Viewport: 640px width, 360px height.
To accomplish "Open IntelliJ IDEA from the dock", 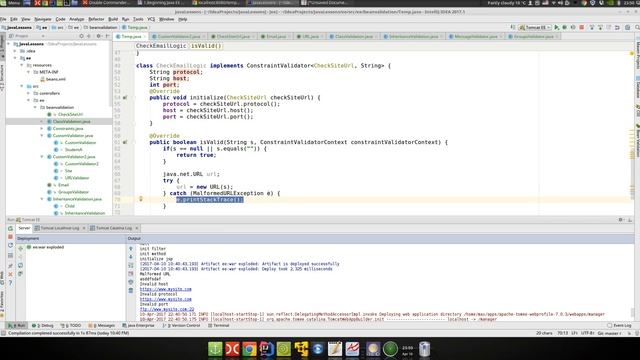I will pos(266,349).
